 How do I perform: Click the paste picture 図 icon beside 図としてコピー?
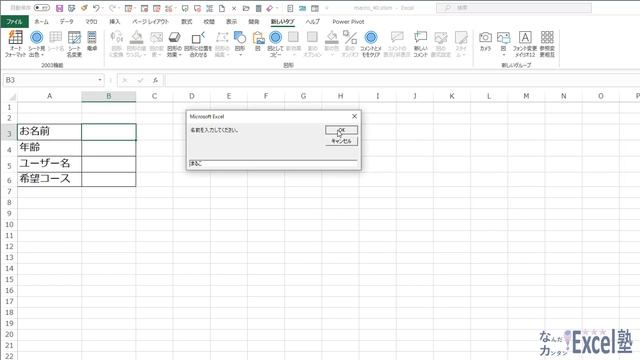258,41
